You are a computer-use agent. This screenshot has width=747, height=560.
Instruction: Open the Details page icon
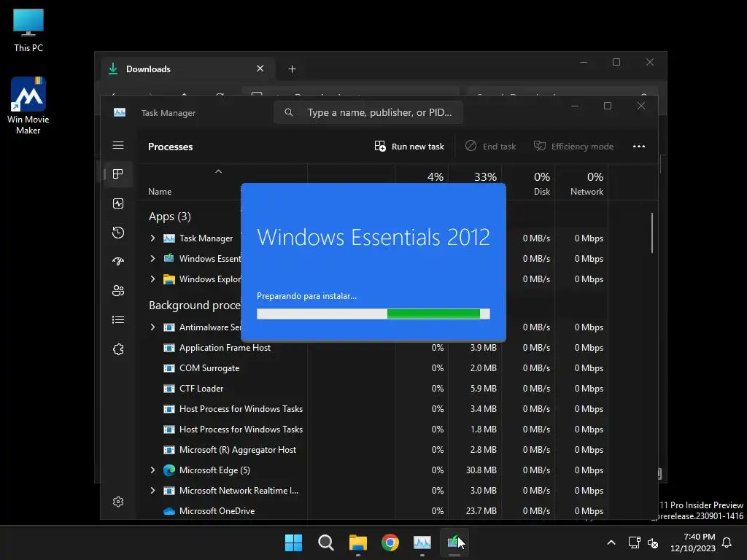[118, 320]
